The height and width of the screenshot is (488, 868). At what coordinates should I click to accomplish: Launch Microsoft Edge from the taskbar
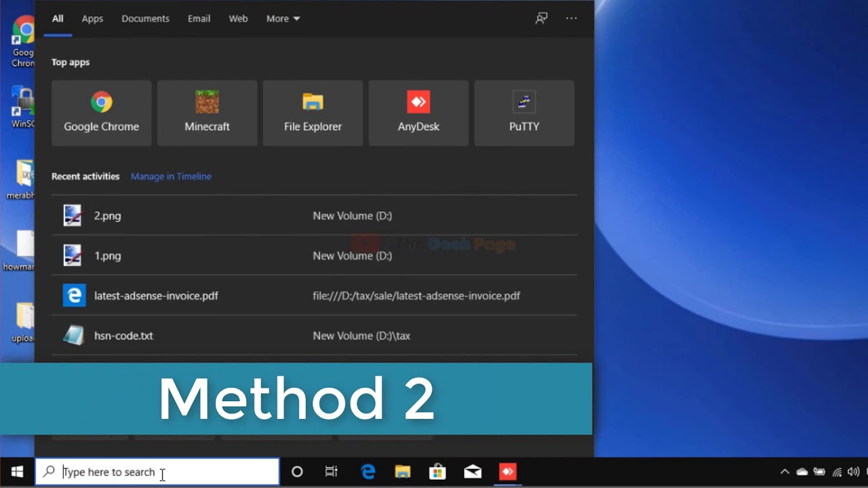(x=368, y=472)
